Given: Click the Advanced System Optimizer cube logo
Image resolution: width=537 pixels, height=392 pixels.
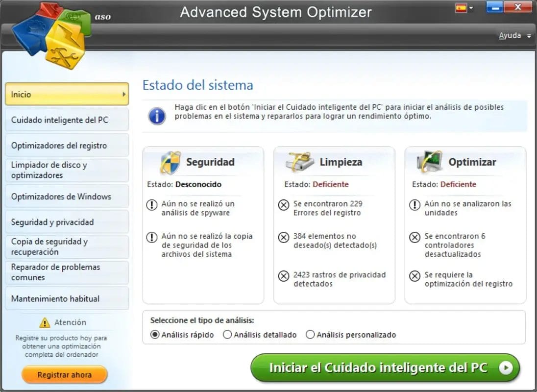Looking at the screenshot, I should [51, 34].
